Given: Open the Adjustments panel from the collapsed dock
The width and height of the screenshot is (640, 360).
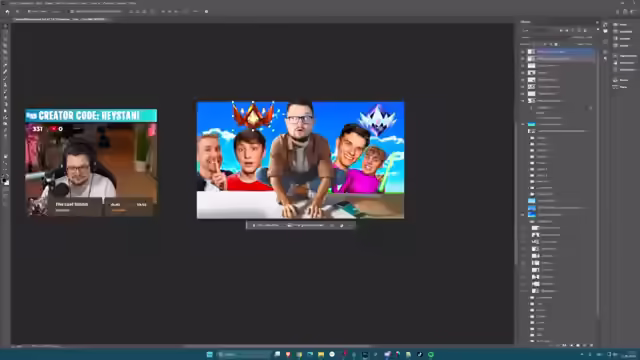Looking at the screenshot, I should [x=624, y=62].
